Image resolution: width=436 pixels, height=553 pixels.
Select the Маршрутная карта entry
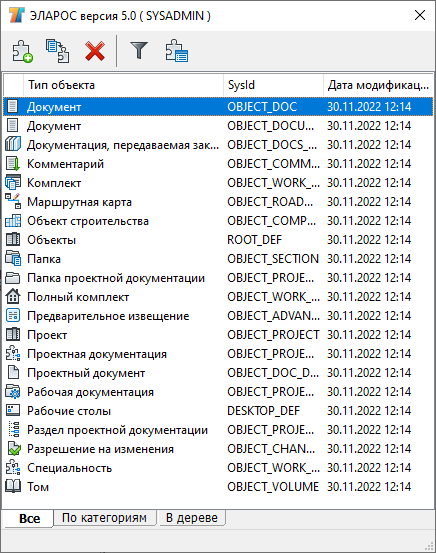click(218, 202)
